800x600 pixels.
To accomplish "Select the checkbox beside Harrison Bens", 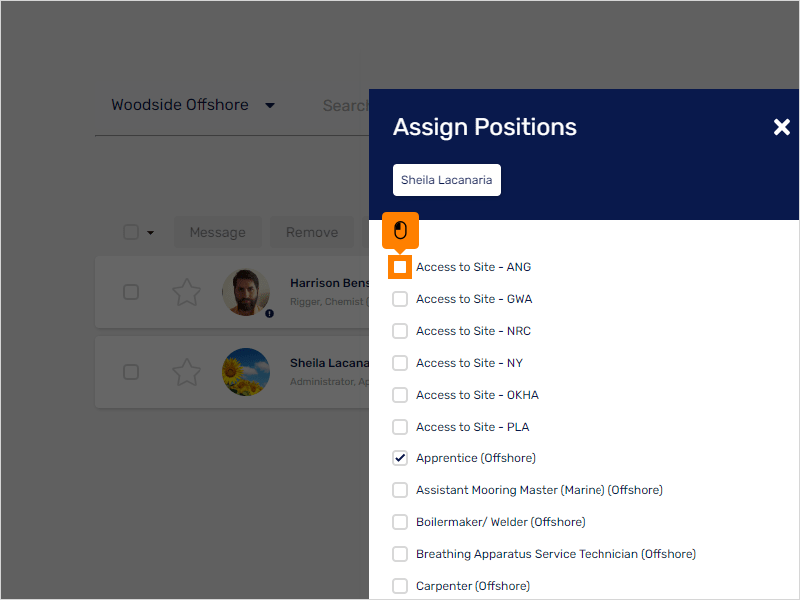I will pos(131,292).
